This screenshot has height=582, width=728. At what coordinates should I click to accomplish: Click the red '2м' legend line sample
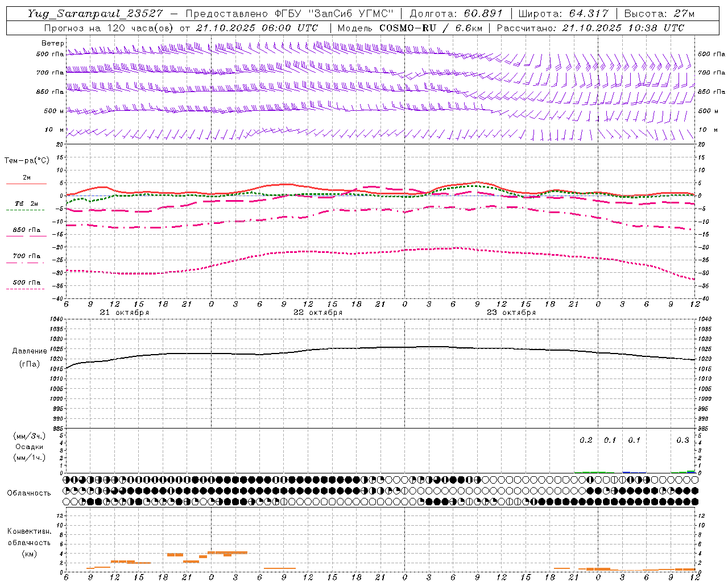click(x=26, y=184)
